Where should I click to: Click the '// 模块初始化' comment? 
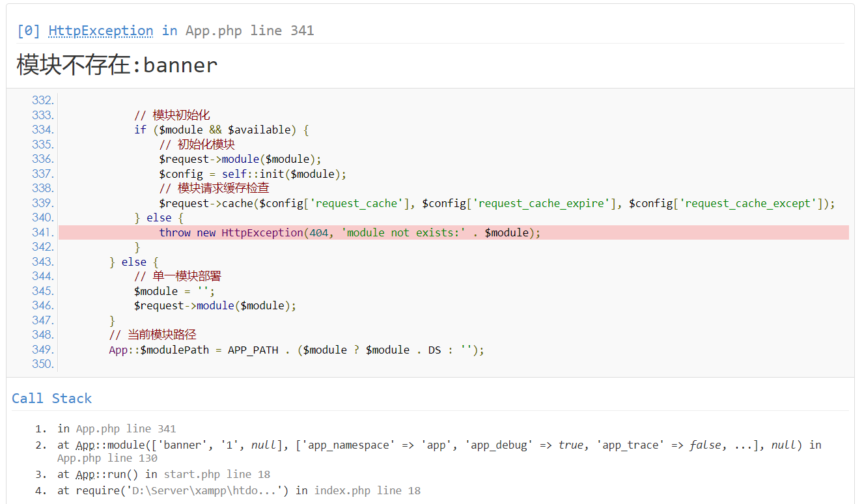[172, 115]
